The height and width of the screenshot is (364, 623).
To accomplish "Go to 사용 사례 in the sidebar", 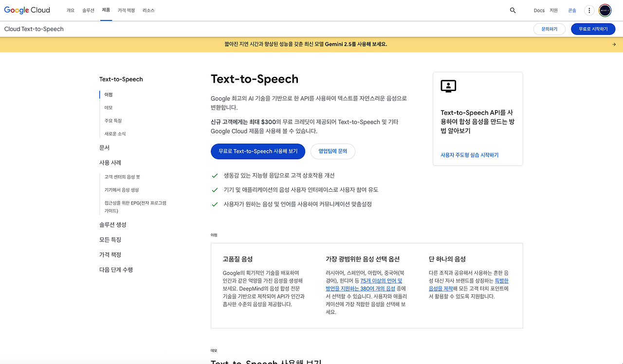I will point(110,163).
